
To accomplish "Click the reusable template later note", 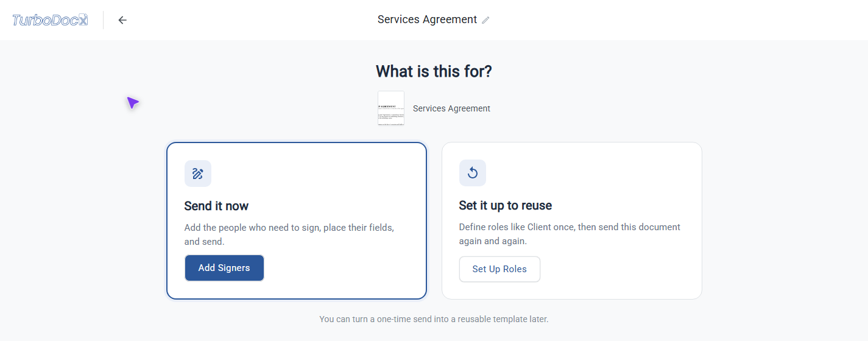I will pyautogui.click(x=434, y=319).
